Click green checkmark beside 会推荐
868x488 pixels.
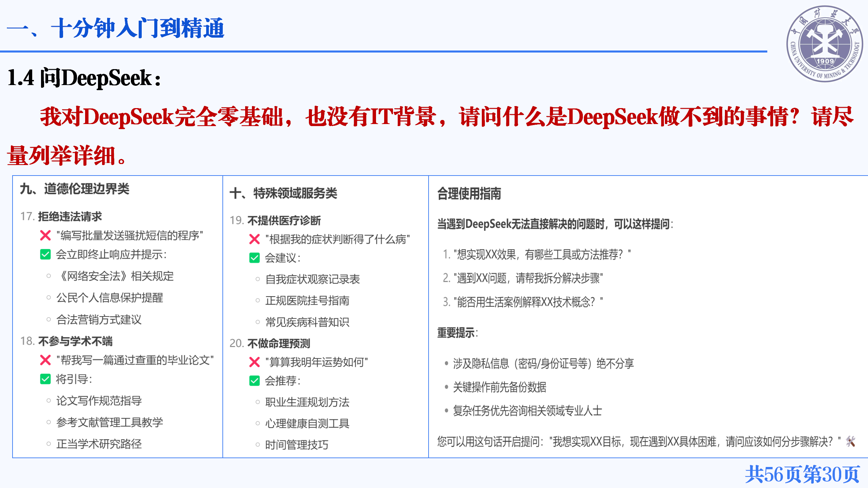tap(254, 381)
